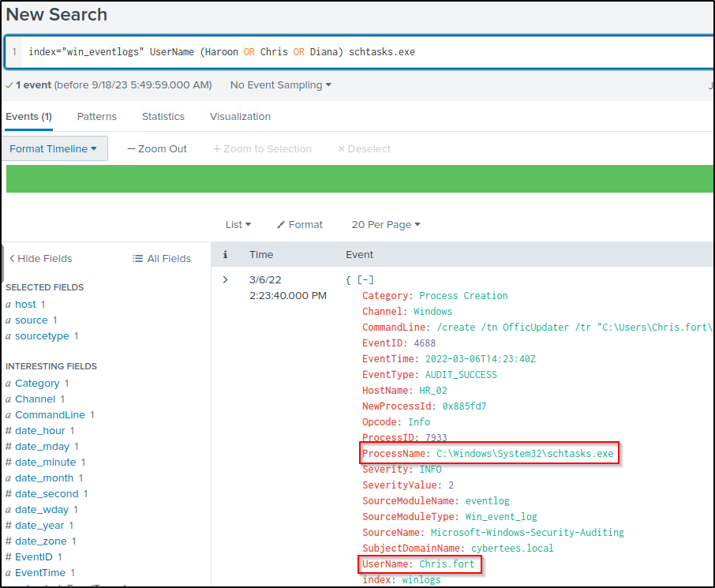Open the 20 Per Page dropdown

click(x=385, y=224)
